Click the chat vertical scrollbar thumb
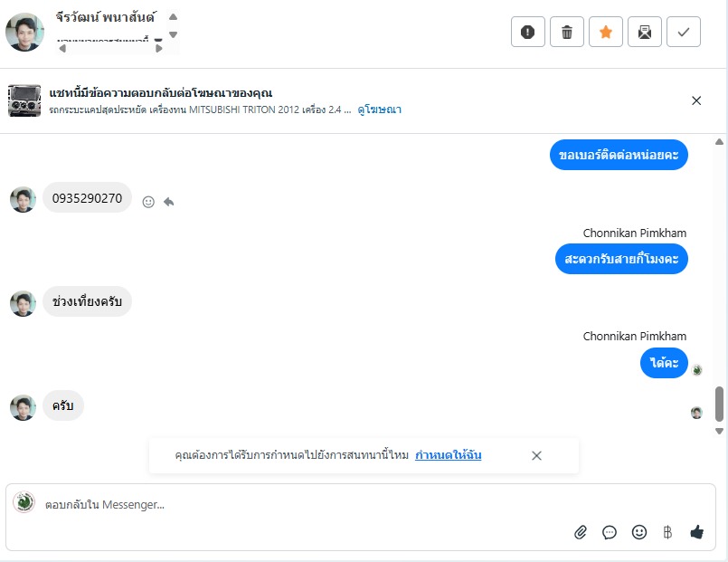This screenshot has width=728, height=562. 720,404
